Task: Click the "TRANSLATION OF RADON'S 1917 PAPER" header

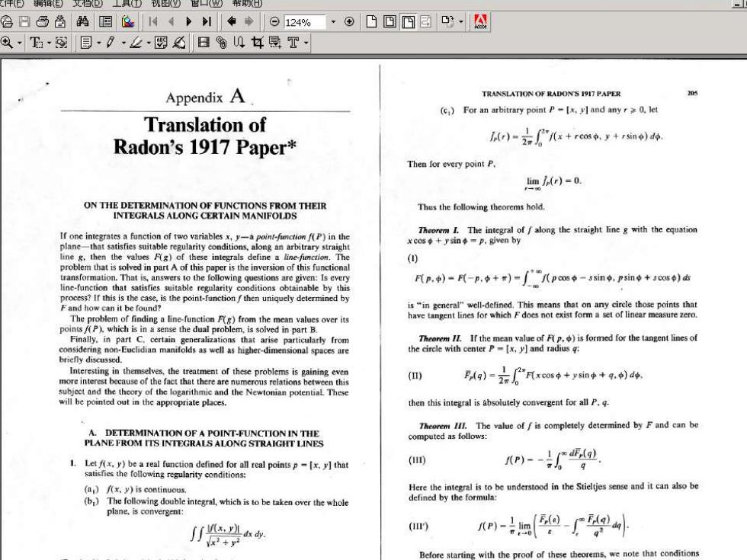Action: [x=550, y=94]
